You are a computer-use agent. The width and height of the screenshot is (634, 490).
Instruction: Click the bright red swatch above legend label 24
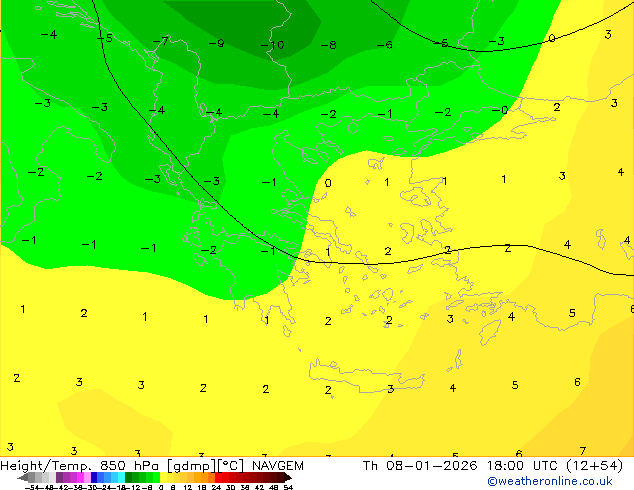click(x=218, y=477)
